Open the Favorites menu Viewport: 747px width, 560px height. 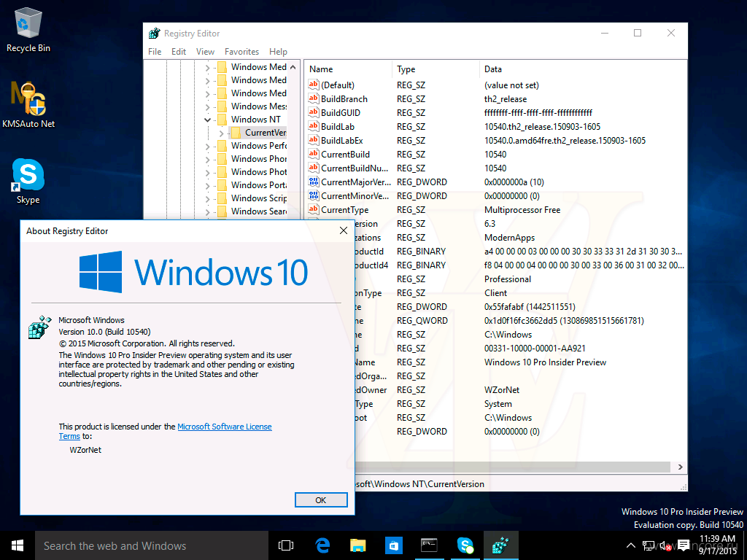point(241,52)
